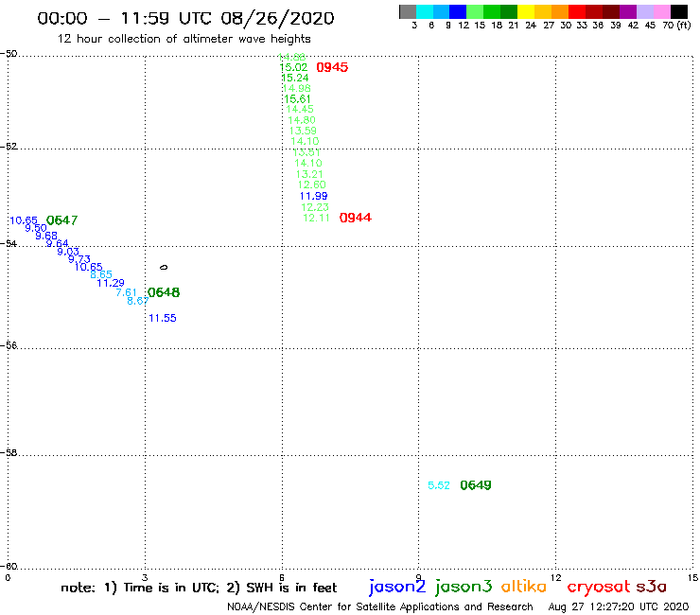Viewport: 700px width, 615px height.
Task: Click the altika satellite legend label
Action: tap(524, 586)
